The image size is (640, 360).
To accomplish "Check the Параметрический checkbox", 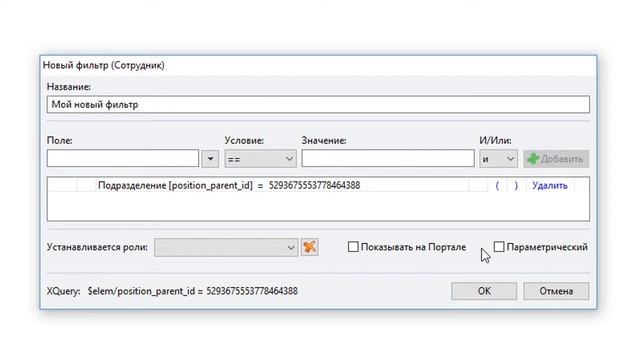I will [x=499, y=247].
